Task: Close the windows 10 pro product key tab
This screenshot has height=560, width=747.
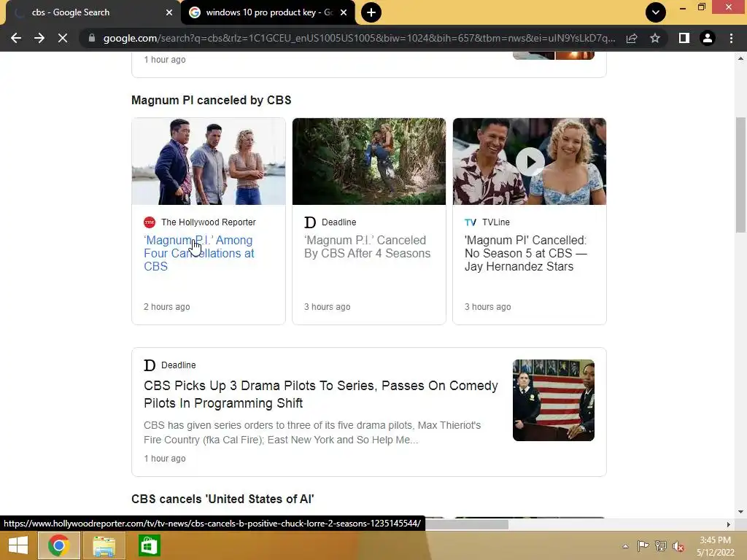Action: pos(344,12)
